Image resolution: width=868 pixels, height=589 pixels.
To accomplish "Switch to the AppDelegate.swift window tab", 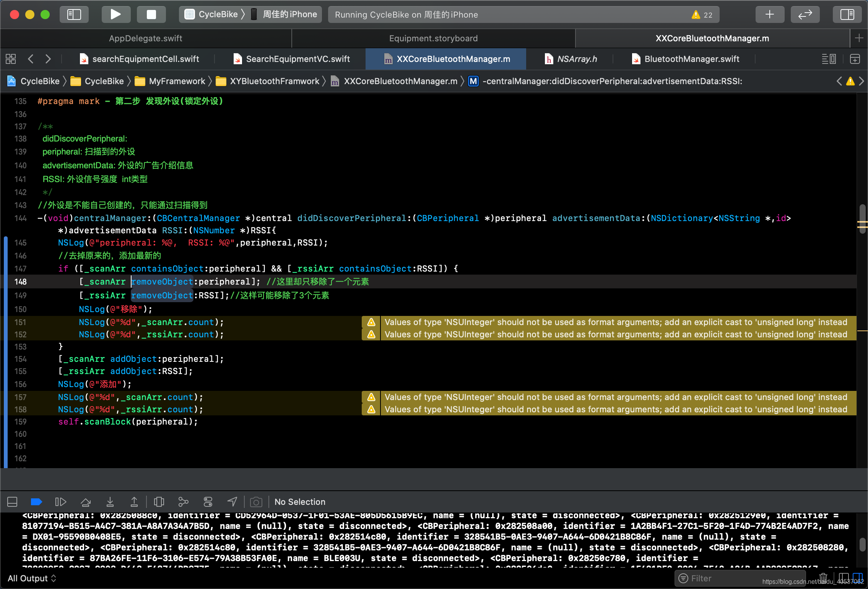I will [x=146, y=38].
